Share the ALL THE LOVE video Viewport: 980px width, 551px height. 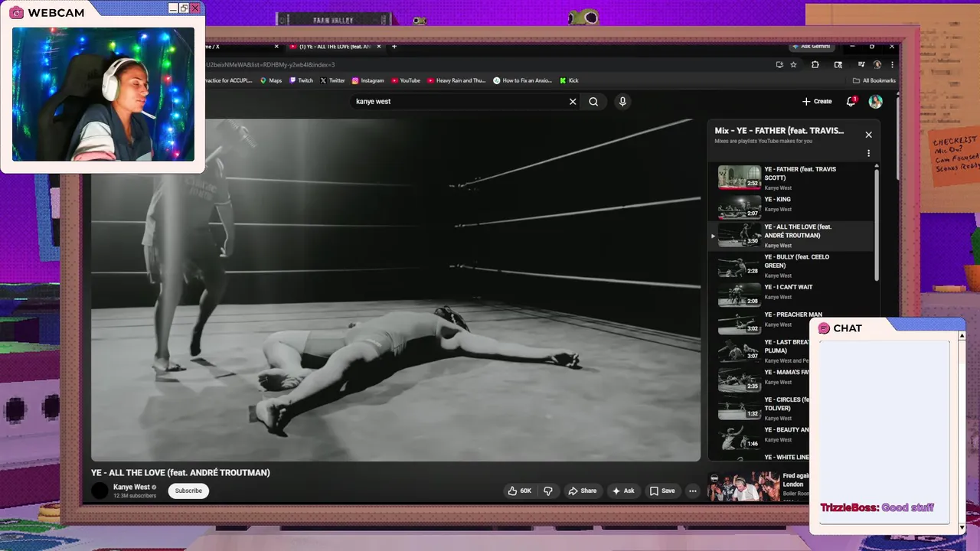(582, 491)
